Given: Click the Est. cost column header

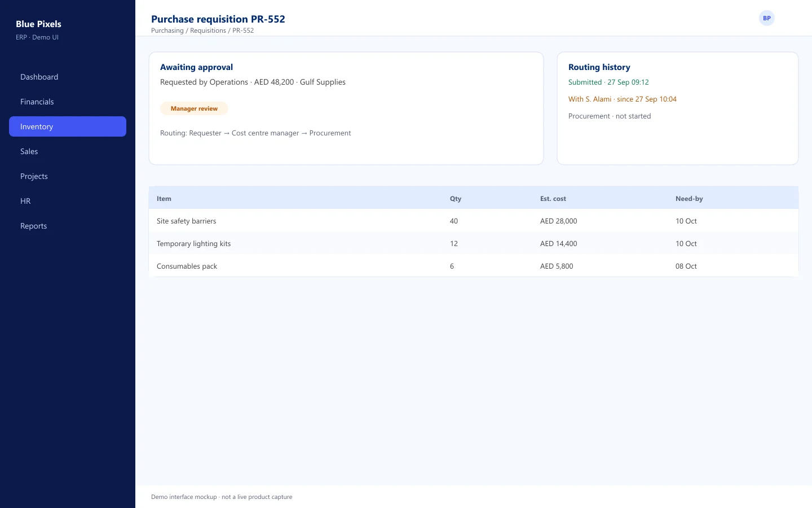Looking at the screenshot, I should tap(553, 199).
